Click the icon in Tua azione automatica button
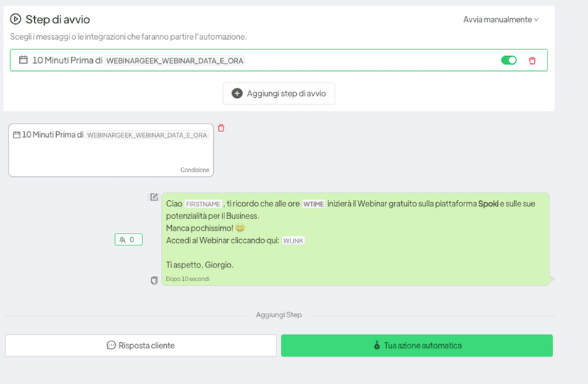Image resolution: width=588 pixels, height=384 pixels. tap(377, 345)
